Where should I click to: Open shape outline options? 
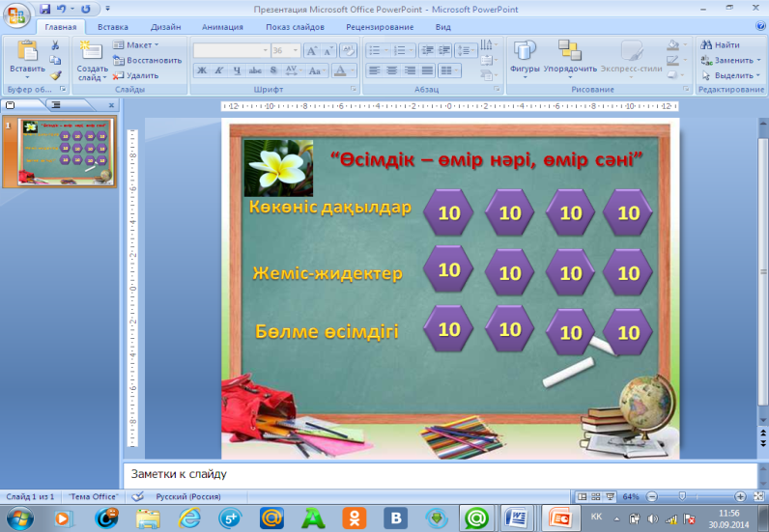676,60
